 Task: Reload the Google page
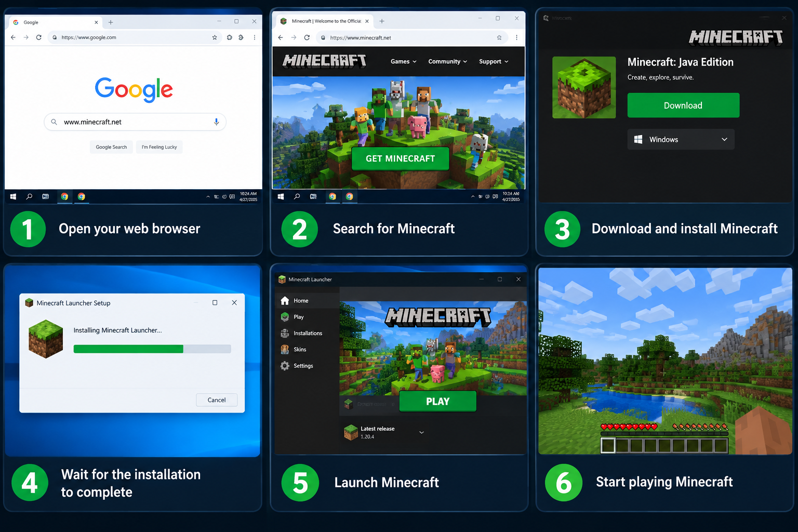coord(39,37)
